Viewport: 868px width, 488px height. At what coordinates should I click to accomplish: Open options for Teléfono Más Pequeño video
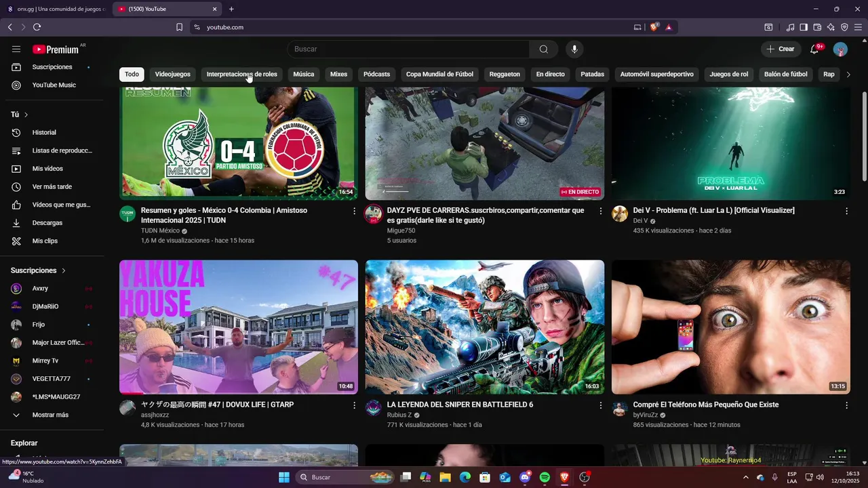(846, 405)
